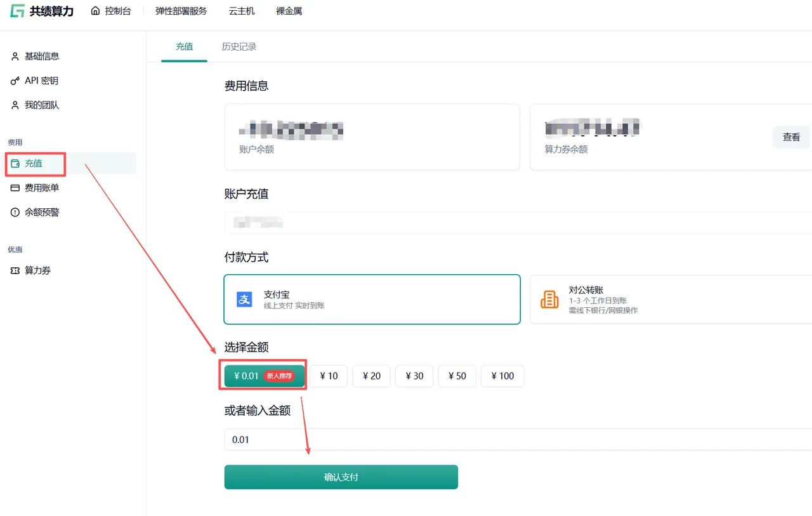Screen dimensions: 812x516
Task: Select 支付宝 as payment method
Action: [x=372, y=300]
